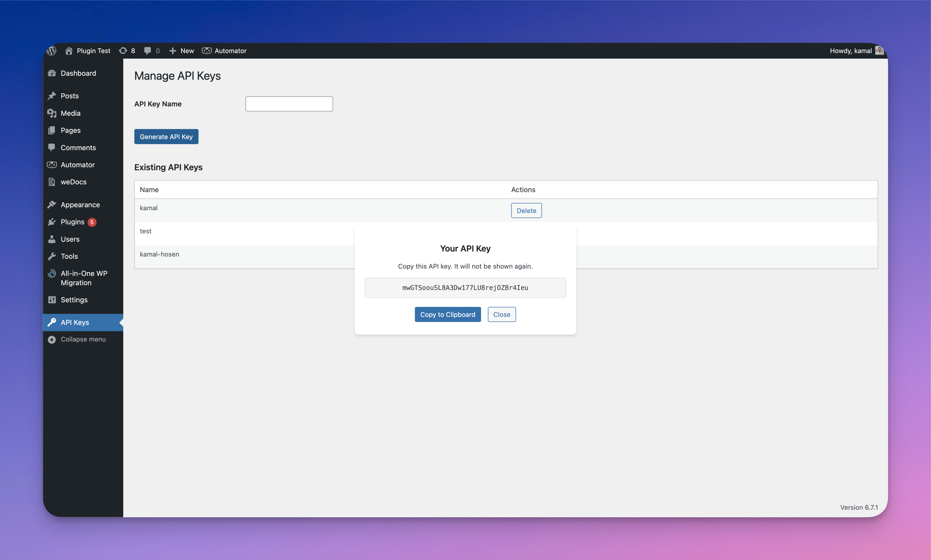Click the API Keys key icon in sidebar
This screenshot has width=931, height=560.
[52, 322]
